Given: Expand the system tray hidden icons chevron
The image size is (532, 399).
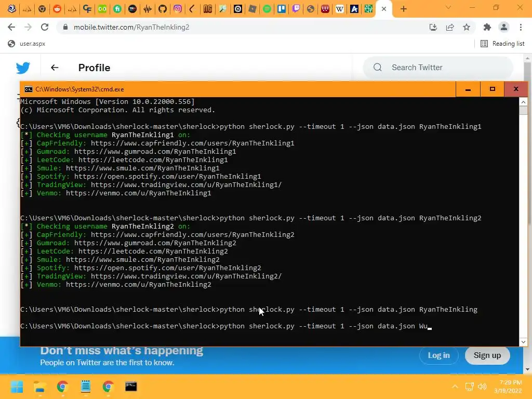Looking at the screenshot, I should (x=455, y=387).
